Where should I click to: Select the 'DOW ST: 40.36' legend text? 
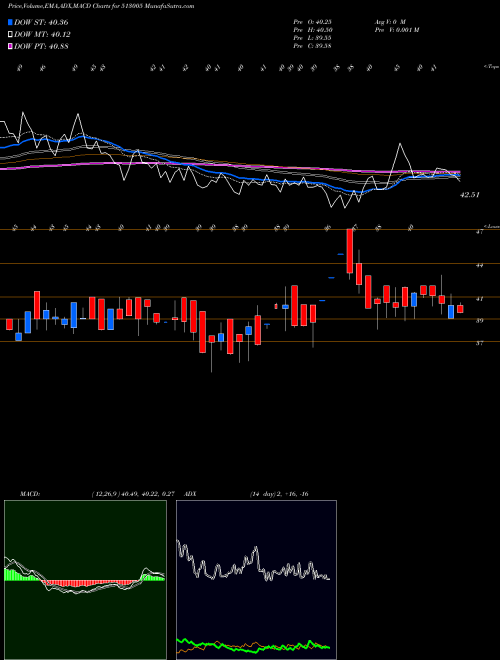41,22
